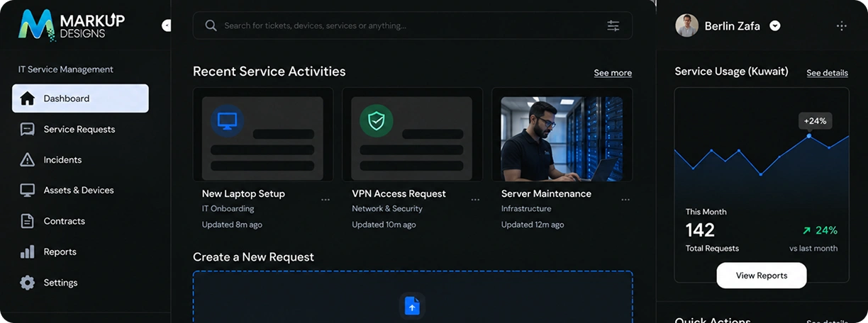This screenshot has height=323, width=868.
Task: Click the Contracts document icon
Action: [27, 221]
